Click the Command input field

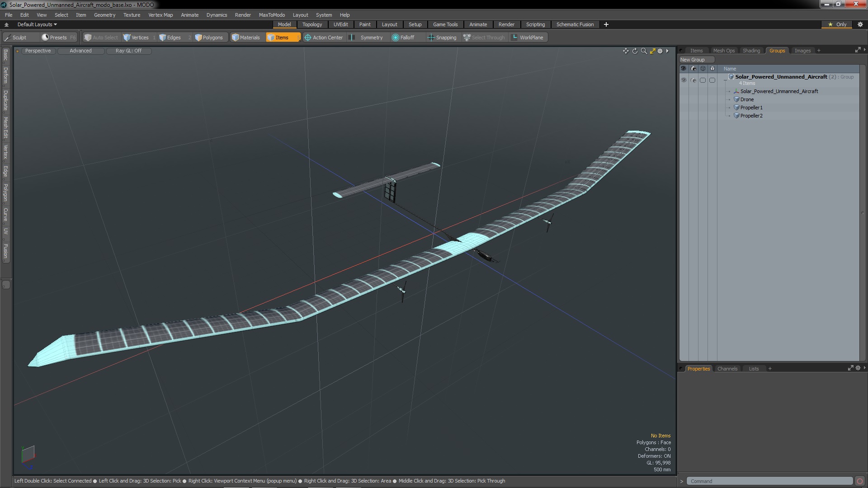coord(769,481)
